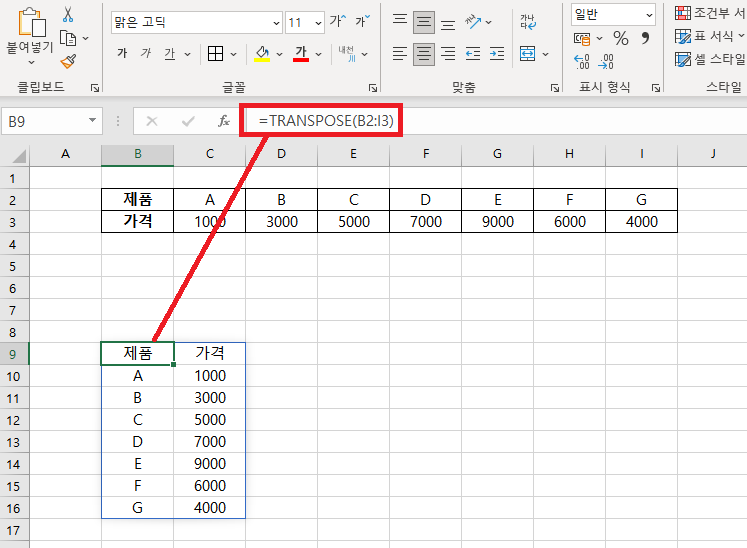
Task: Apply accounting number format icon
Action: pyautogui.click(x=582, y=39)
